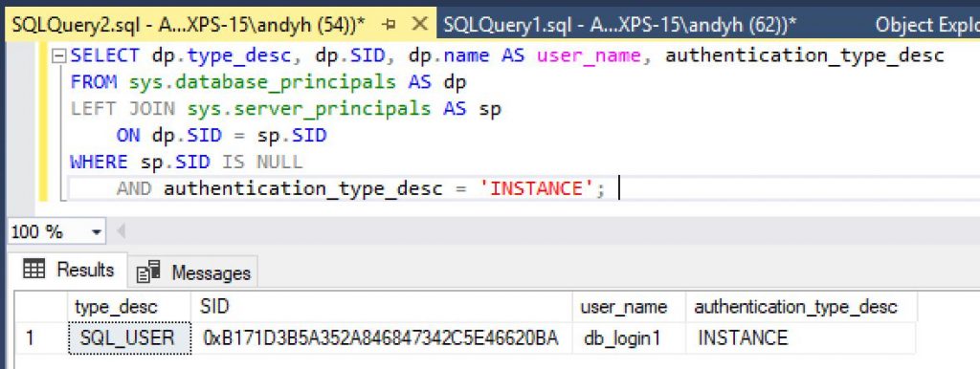Select the SID value cell 0xB171D3B5A352A846847342C5E46620BA
Viewport: 980px width, 369px height.
click(381, 337)
